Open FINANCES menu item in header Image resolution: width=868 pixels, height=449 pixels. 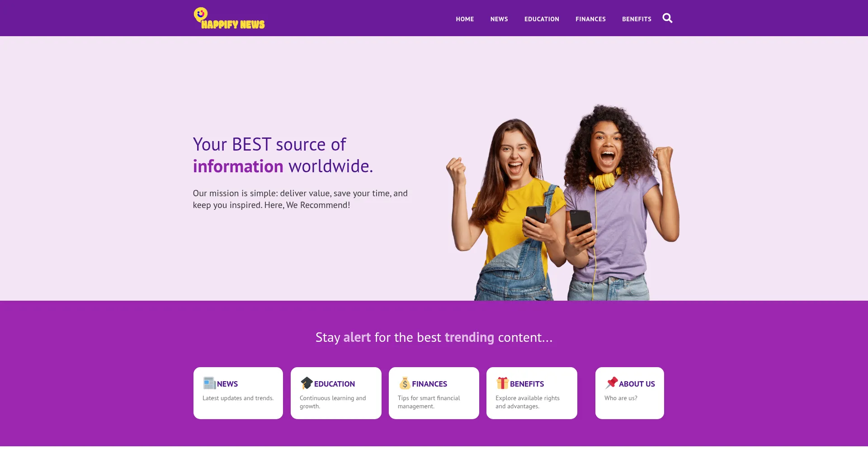tap(590, 19)
